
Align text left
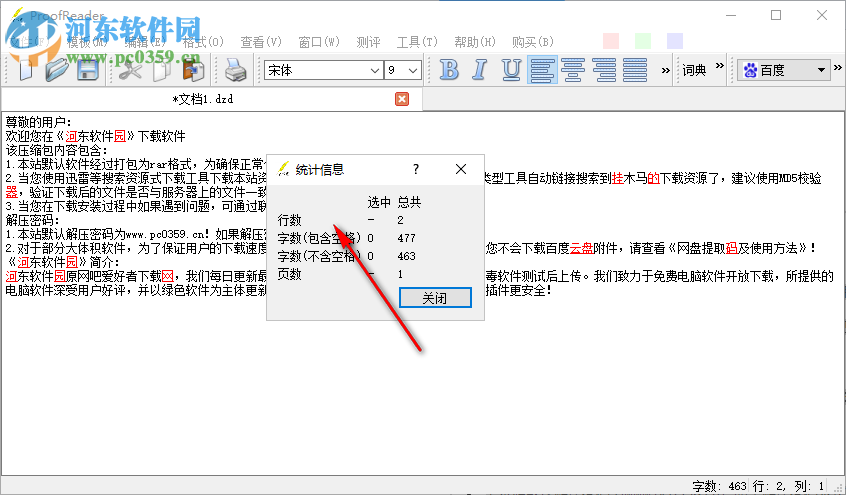click(542, 70)
